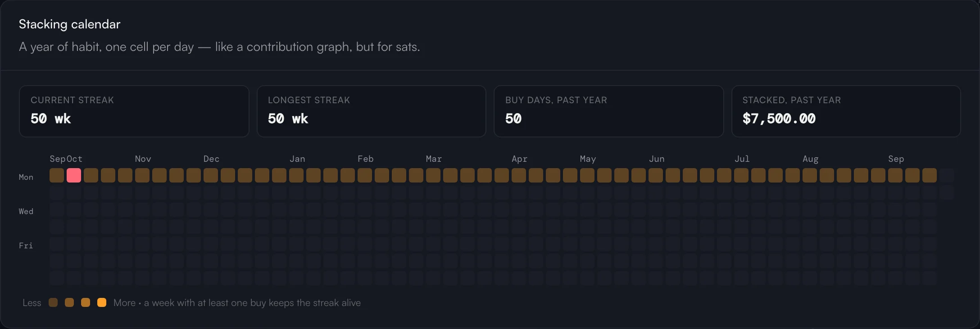This screenshot has height=329, width=980.
Task: Select the Monday cell directly under the Apr label
Action: coord(519,175)
